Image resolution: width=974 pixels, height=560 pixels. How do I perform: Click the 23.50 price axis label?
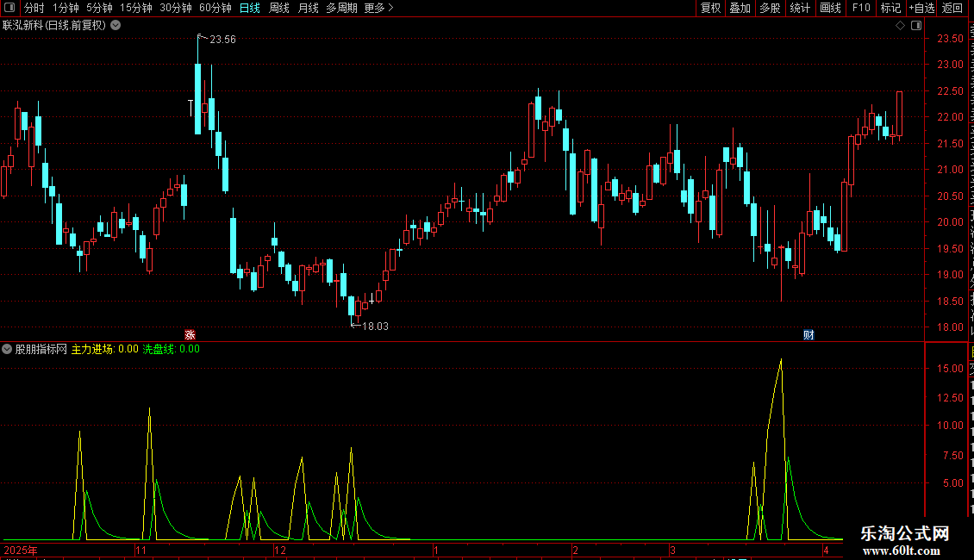tap(950, 39)
